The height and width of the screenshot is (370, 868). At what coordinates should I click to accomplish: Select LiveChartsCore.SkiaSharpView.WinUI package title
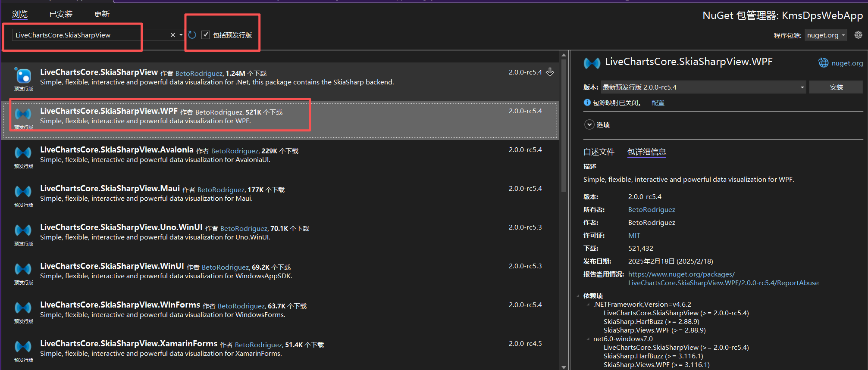click(112, 266)
